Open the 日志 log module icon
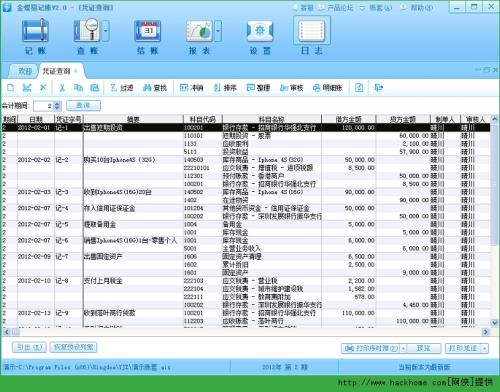500x392 pixels. point(312,31)
